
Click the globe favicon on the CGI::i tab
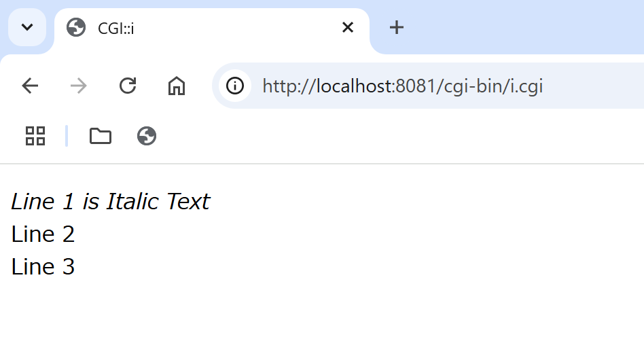click(x=76, y=27)
